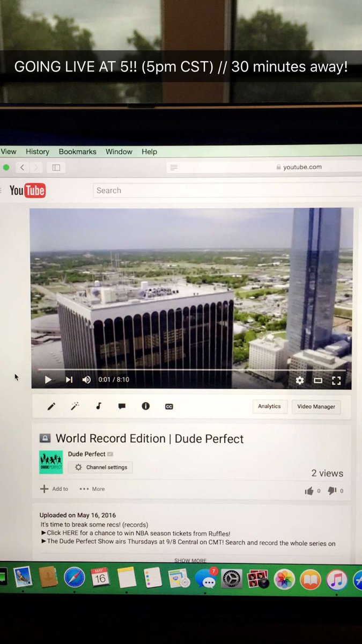Open Mail stamp icon in Dock
Image resolution: width=362 pixels, height=644 pixels.
pos(23,577)
